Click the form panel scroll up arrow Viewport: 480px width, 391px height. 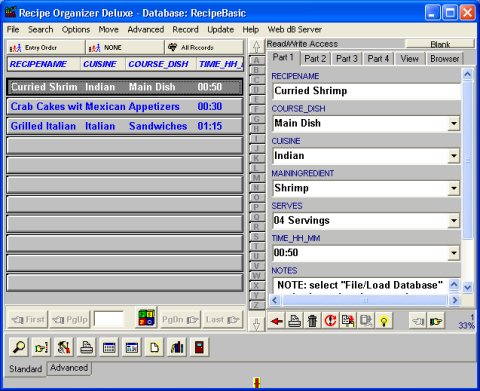click(467, 74)
